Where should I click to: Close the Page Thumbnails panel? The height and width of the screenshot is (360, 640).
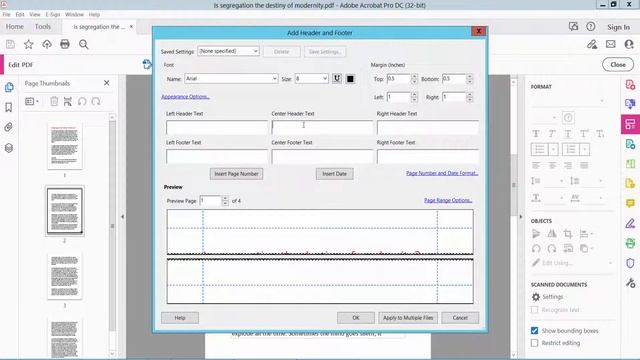point(107,83)
